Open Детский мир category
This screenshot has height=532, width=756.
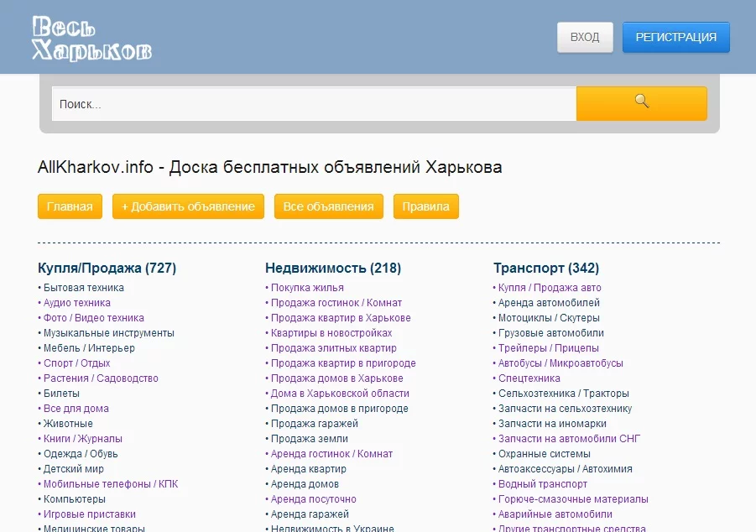pos(73,469)
